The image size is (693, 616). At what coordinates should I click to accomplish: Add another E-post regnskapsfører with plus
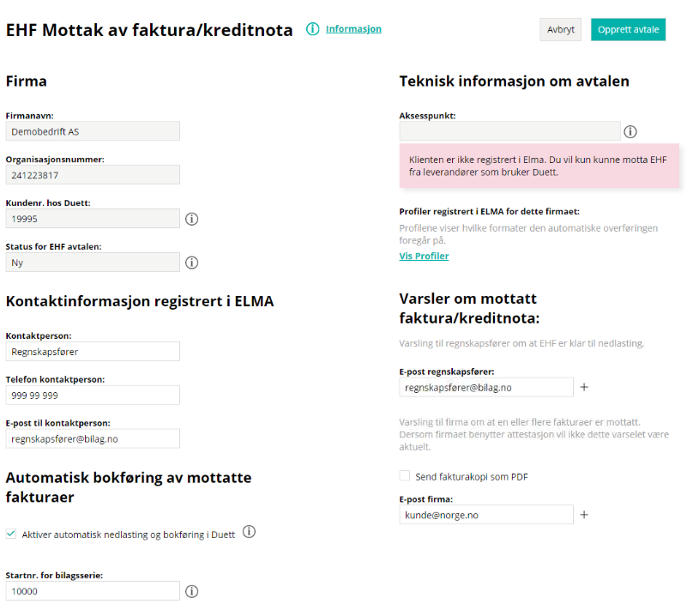pos(584,388)
